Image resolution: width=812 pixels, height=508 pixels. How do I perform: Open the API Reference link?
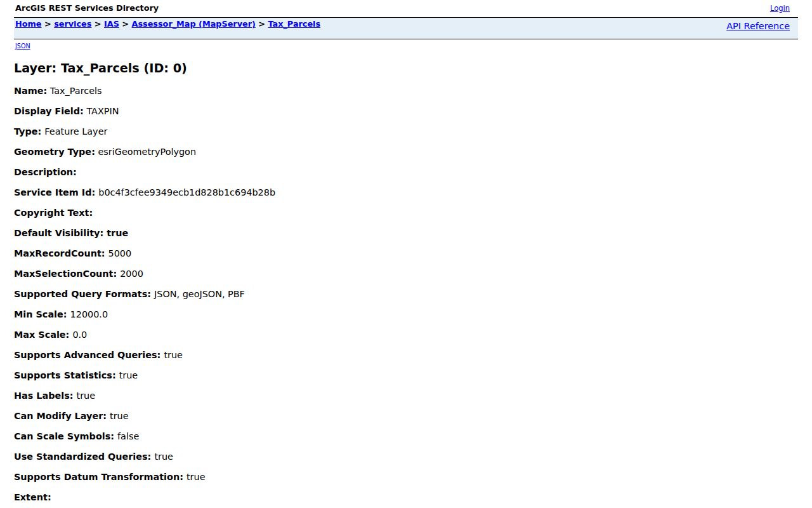(x=758, y=26)
